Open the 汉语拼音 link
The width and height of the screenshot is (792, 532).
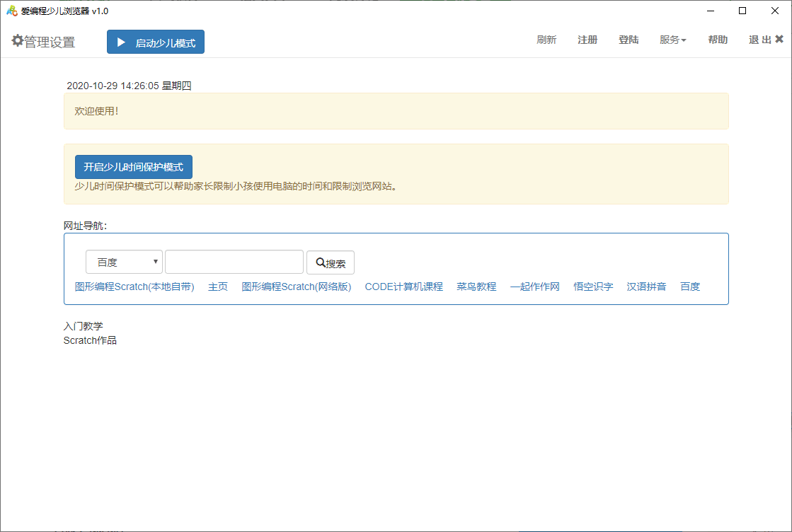click(646, 287)
